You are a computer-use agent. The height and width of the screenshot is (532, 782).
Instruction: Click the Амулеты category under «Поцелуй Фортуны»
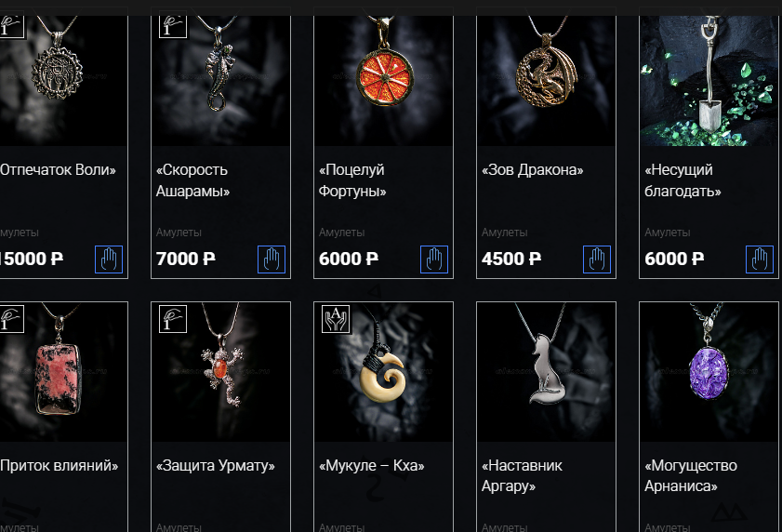pyautogui.click(x=341, y=233)
